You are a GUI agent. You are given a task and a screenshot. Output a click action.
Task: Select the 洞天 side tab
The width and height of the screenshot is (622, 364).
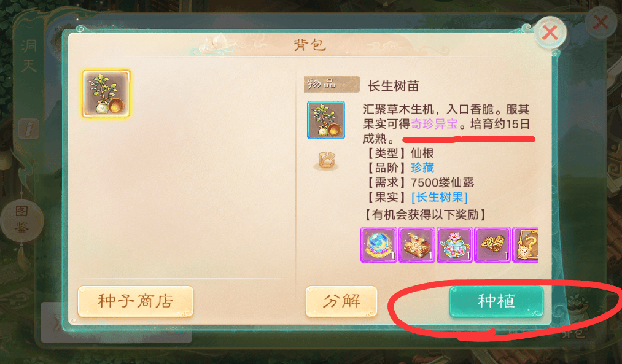pyautogui.click(x=29, y=56)
